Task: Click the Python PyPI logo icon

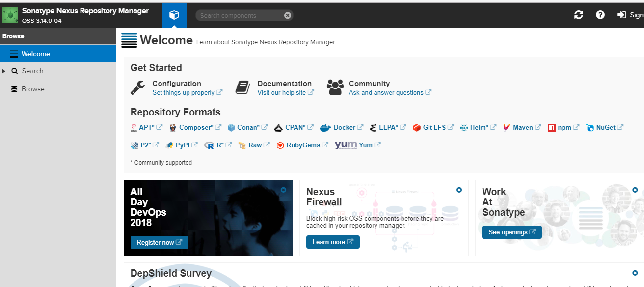Action: 170,145
